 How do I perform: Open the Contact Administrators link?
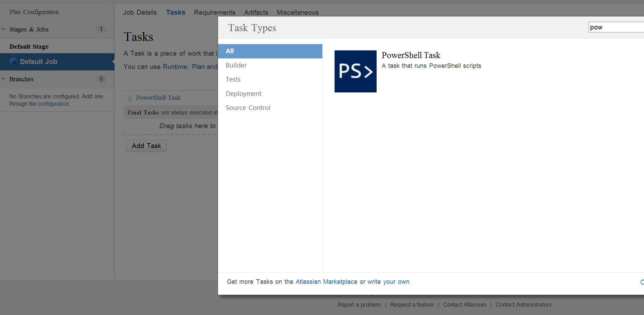(x=523, y=305)
